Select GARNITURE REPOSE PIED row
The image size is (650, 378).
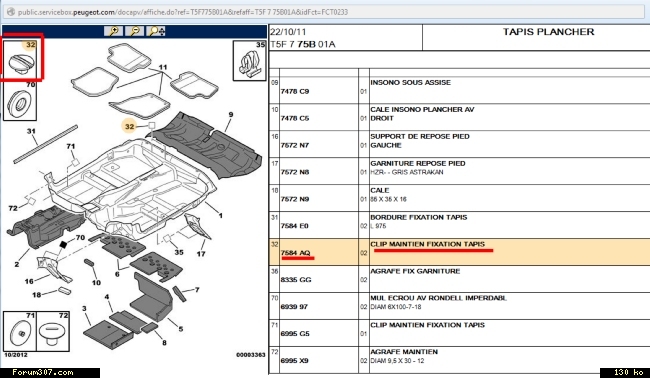coord(459,171)
